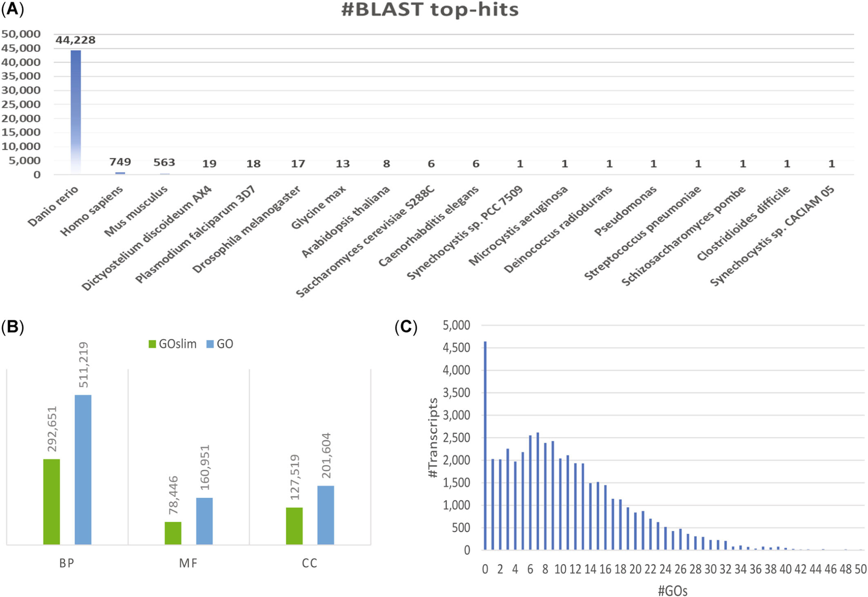The height and width of the screenshot is (597, 868).
Task: Click the 13 value above Glycine max
Action: 343,164
